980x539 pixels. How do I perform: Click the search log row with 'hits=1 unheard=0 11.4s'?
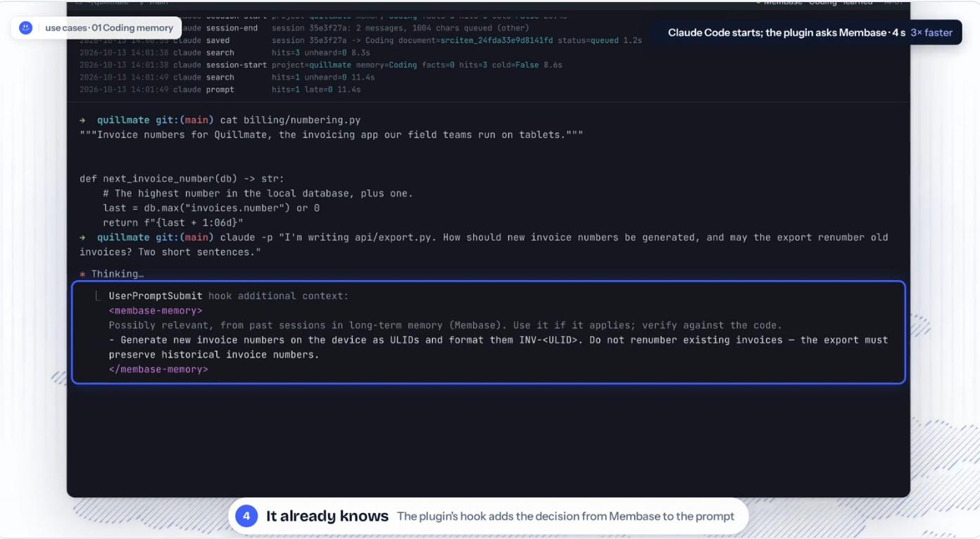pyautogui.click(x=227, y=77)
